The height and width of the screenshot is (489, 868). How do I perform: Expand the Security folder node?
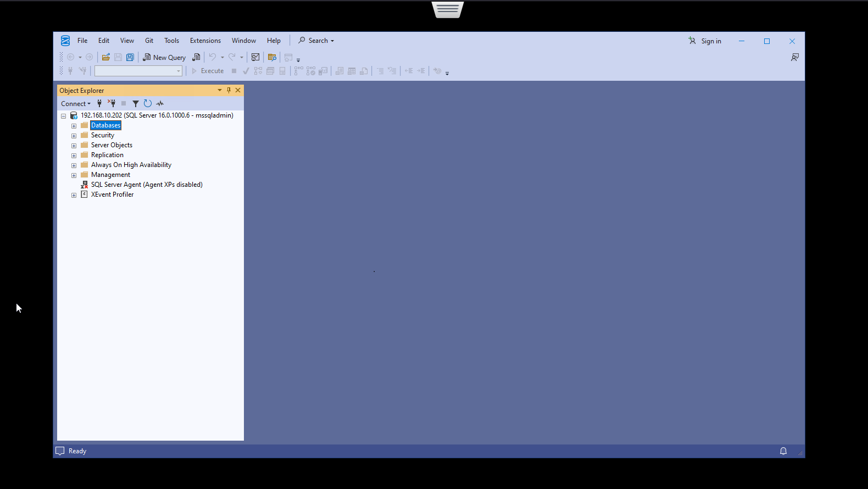[74, 136]
